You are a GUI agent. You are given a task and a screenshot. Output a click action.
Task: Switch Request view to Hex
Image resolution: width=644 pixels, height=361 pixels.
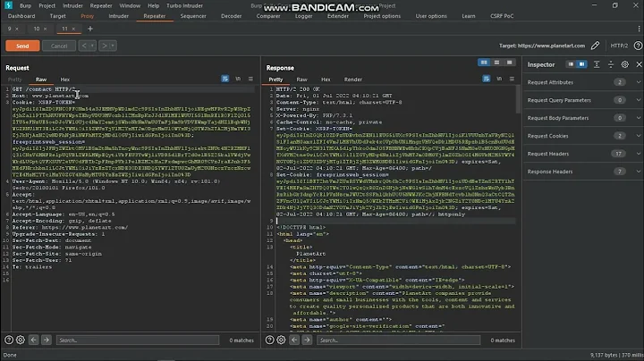[65, 80]
